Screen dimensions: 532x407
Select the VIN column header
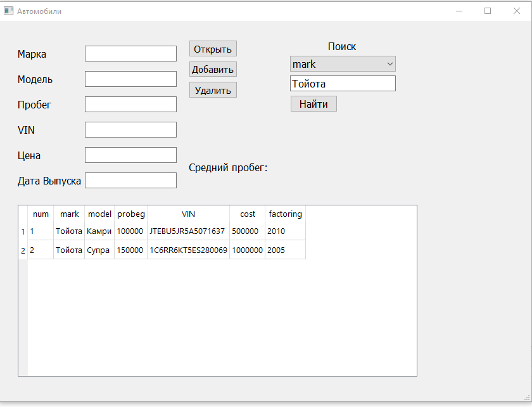click(x=187, y=214)
